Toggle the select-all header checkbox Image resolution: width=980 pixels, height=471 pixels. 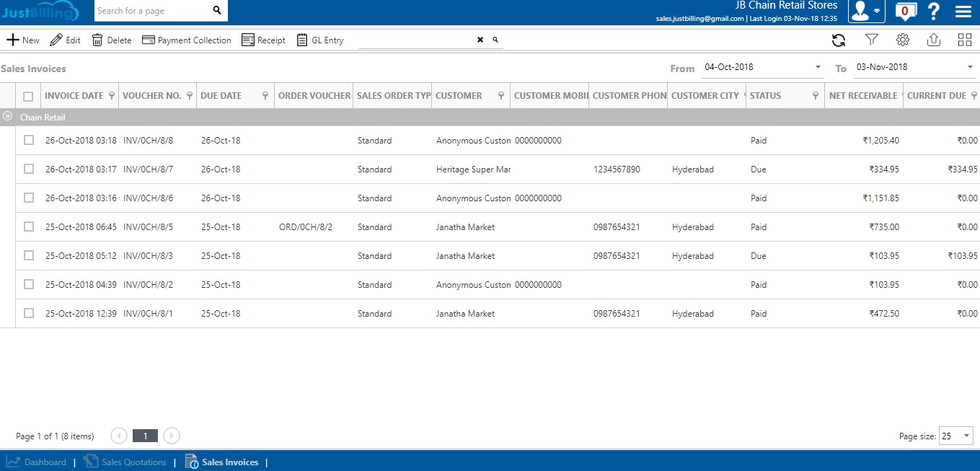(x=28, y=96)
